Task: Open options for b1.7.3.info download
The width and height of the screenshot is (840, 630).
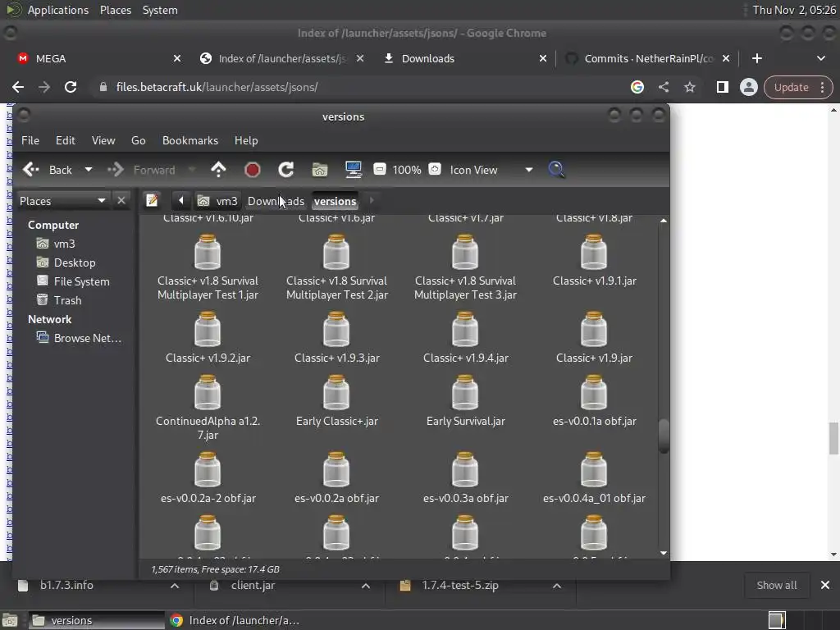Action: [x=175, y=586]
